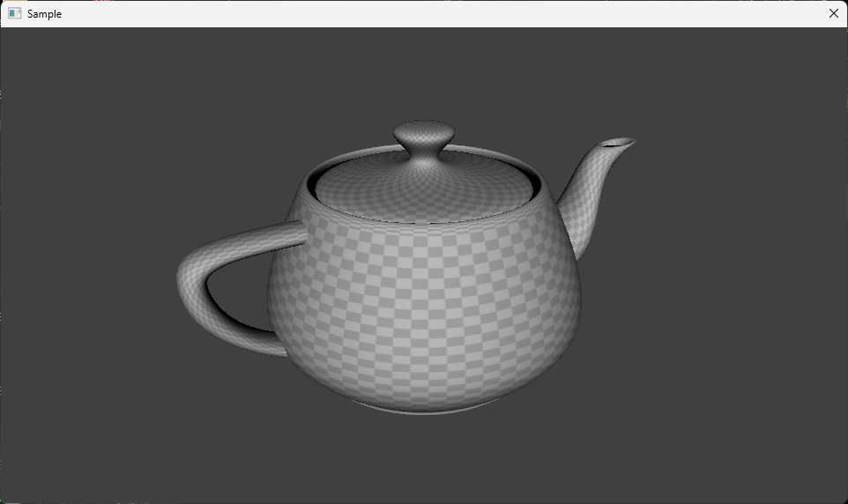Click the empty background below the teapot
Viewport: 848px width, 504px height.
[423, 458]
